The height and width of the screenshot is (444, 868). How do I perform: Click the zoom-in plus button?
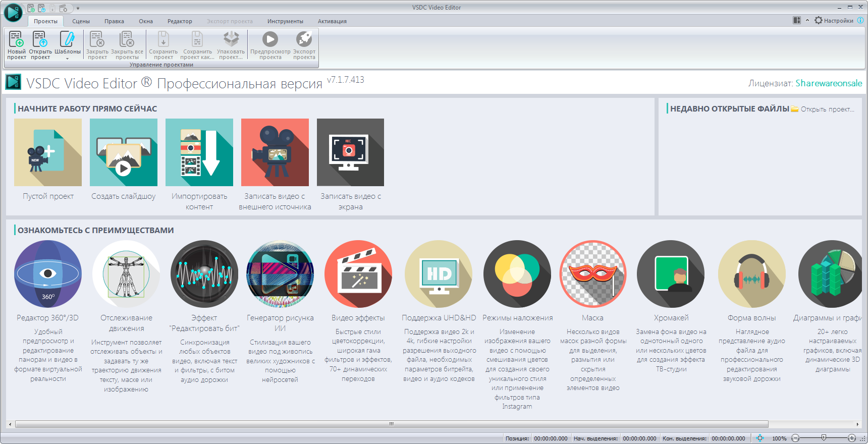point(852,438)
